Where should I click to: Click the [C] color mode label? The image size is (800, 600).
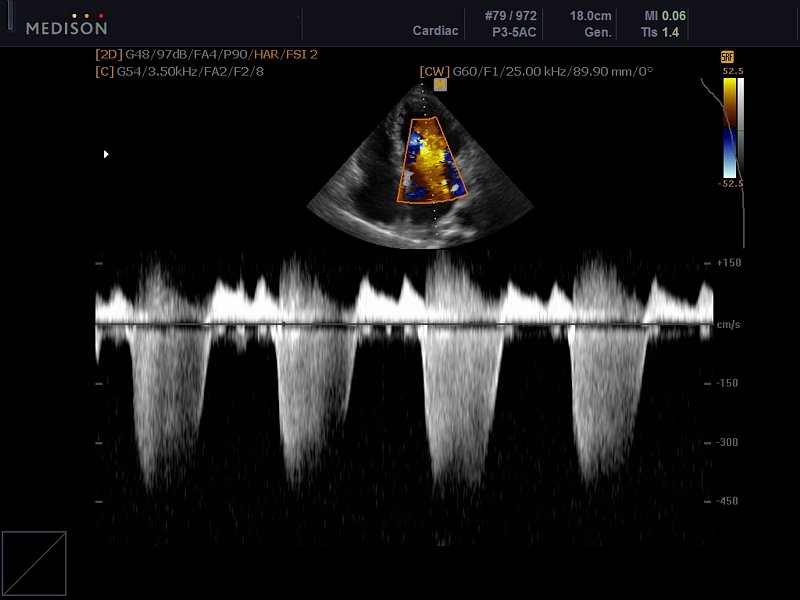click(104, 72)
